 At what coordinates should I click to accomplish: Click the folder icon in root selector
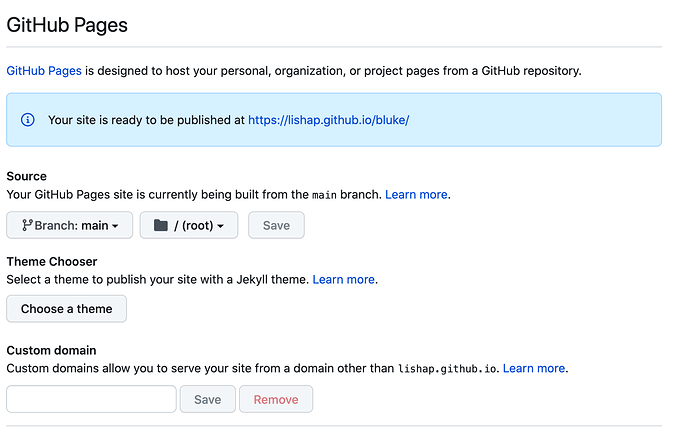pos(161,225)
